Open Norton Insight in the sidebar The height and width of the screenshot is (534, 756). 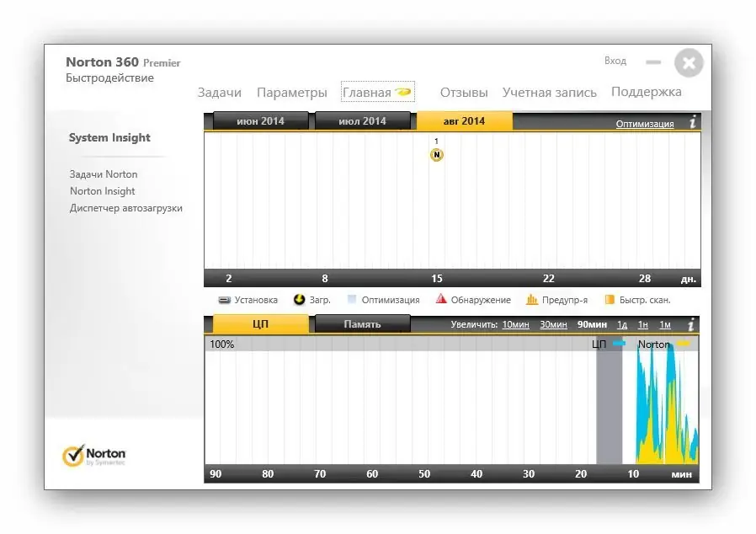[x=103, y=191]
